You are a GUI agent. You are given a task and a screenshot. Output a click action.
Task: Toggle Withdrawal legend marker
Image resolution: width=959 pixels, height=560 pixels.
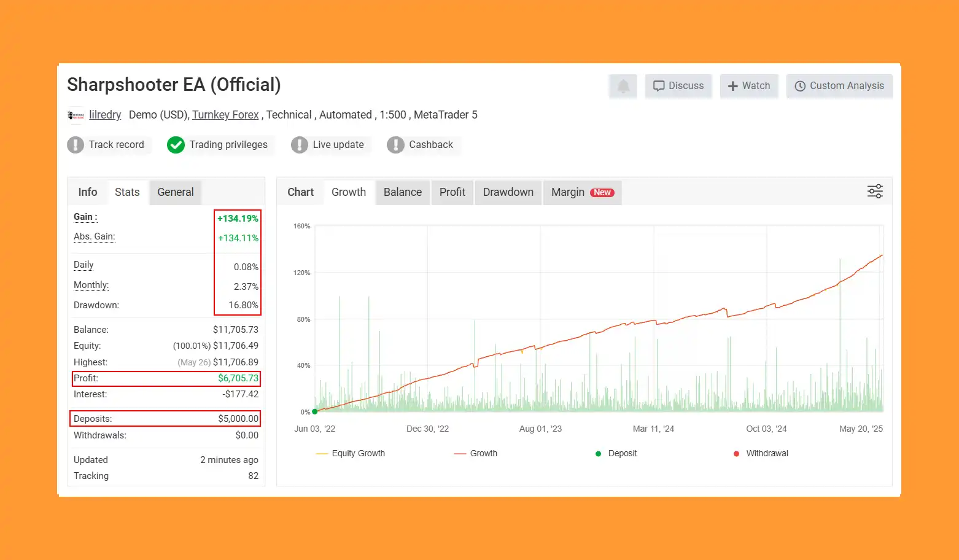point(761,453)
